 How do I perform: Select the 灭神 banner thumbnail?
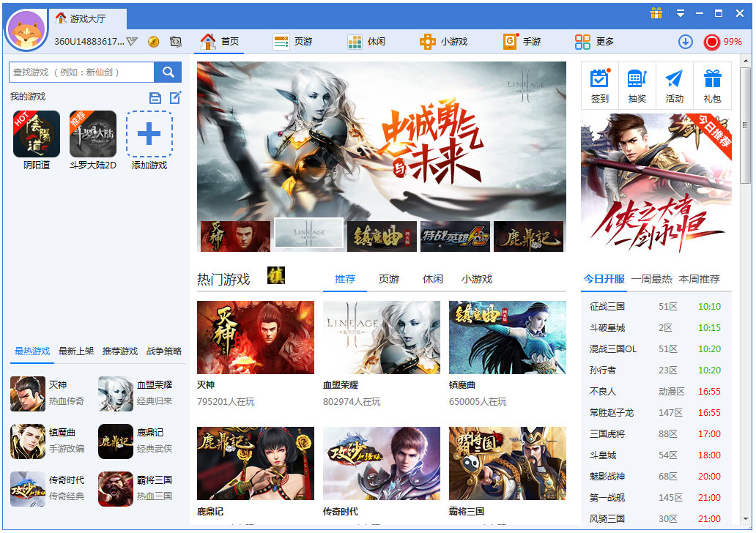[x=235, y=236]
